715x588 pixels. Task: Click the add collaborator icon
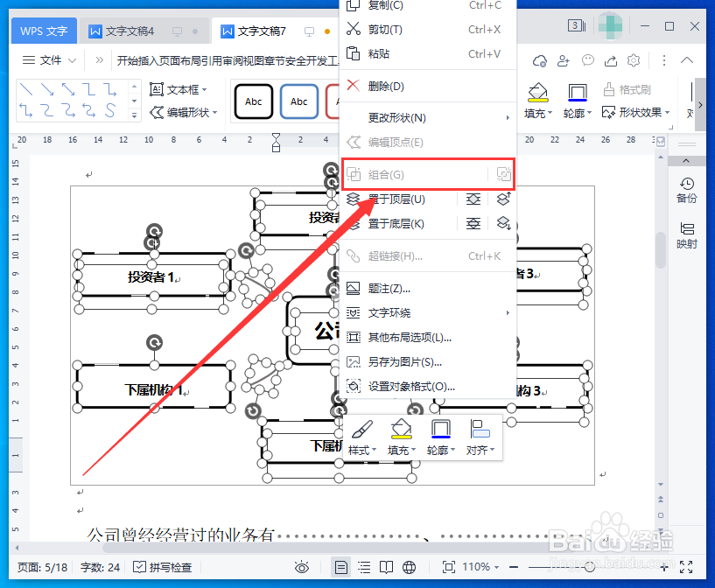click(x=564, y=60)
